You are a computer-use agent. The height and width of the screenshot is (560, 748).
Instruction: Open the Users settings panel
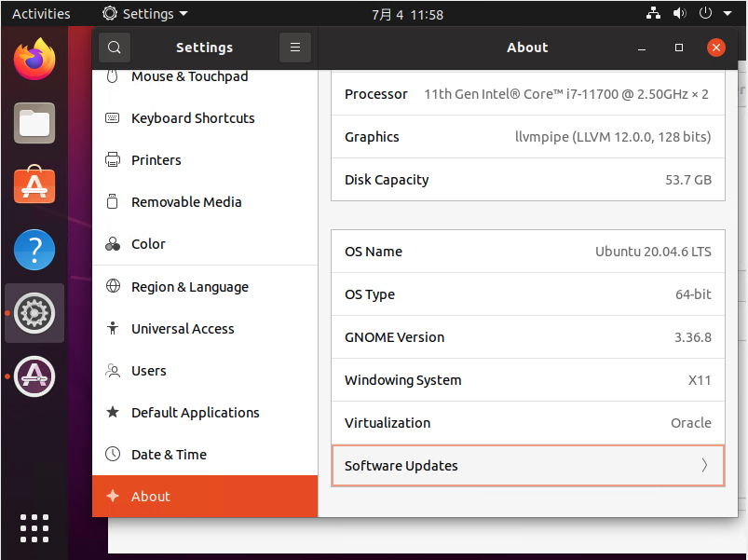149,371
